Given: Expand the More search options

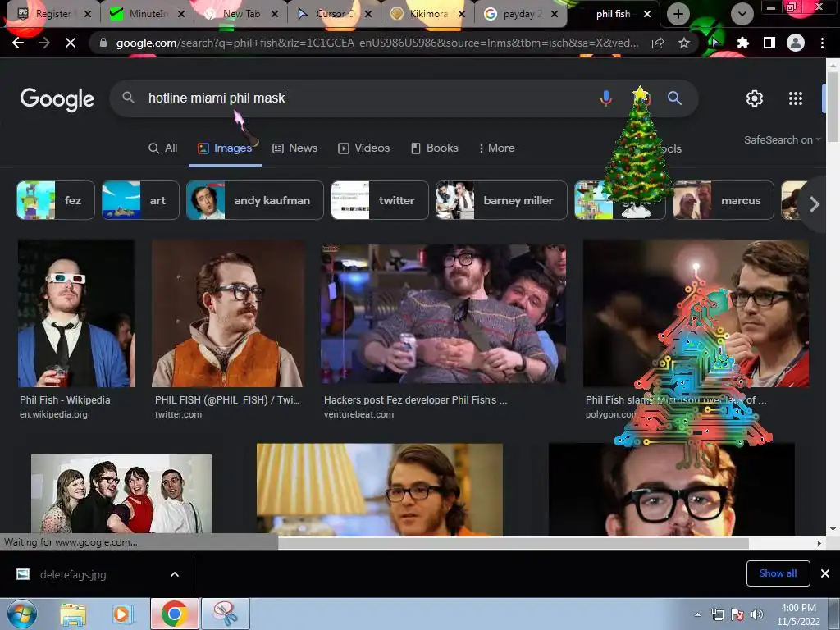Looking at the screenshot, I should tap(496, 148).
